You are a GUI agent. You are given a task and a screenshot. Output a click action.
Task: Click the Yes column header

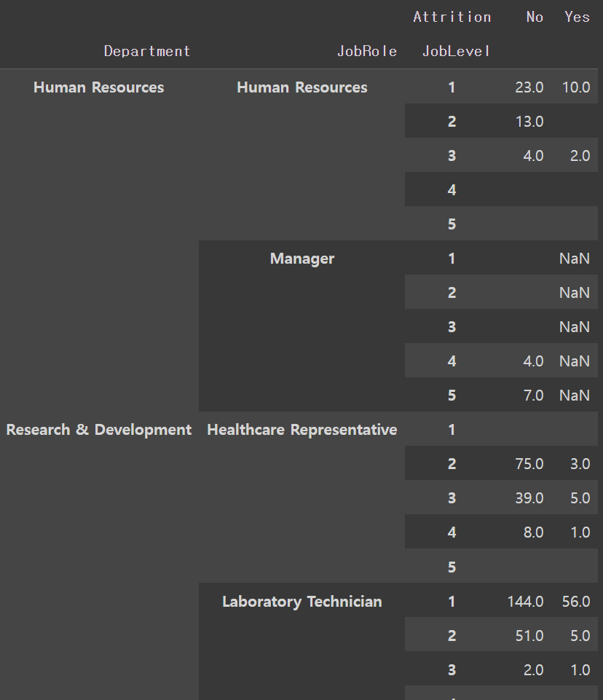click(x=577, y=17)
